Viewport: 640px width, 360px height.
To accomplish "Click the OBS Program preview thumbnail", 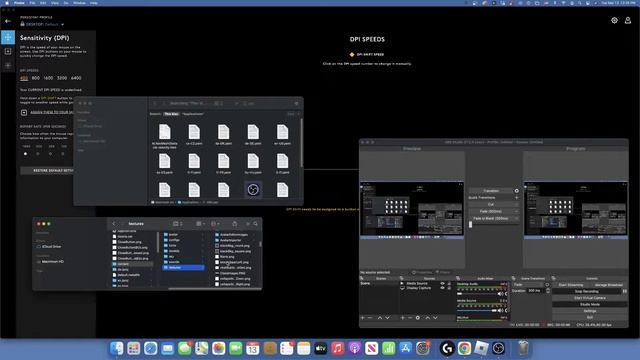I will tap(576, 210).
